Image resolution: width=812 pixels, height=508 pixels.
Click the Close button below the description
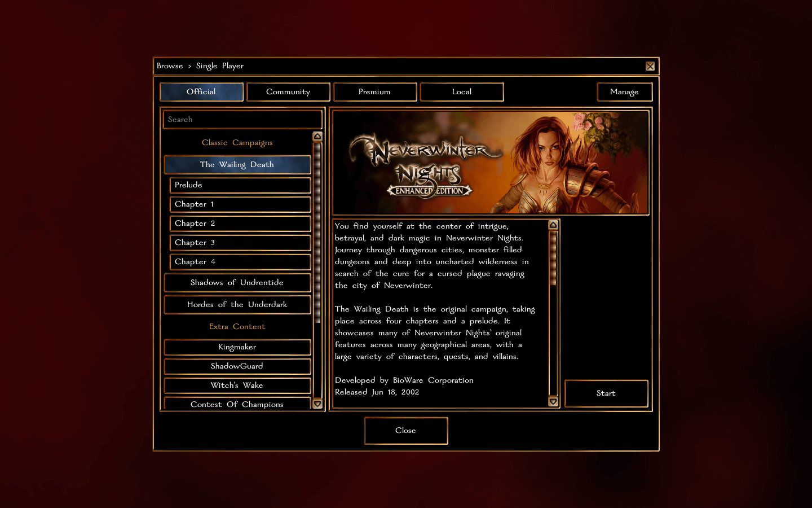click(x=405, y=431)
